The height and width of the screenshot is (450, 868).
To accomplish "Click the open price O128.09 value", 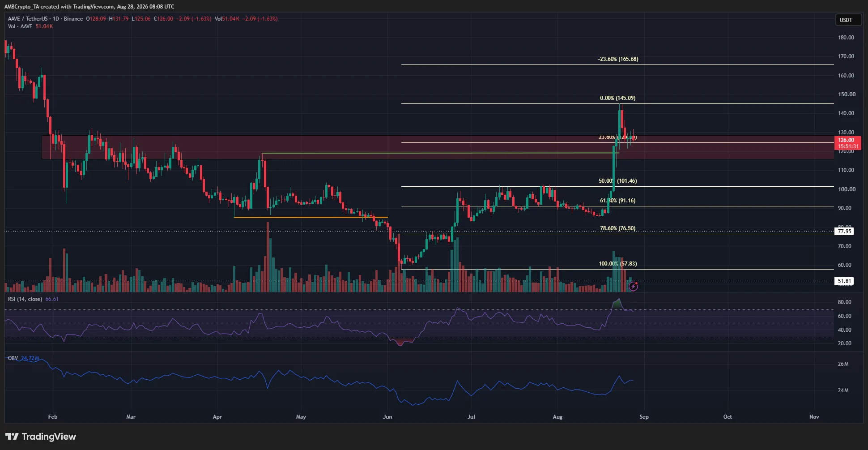I will click(96, 19).
